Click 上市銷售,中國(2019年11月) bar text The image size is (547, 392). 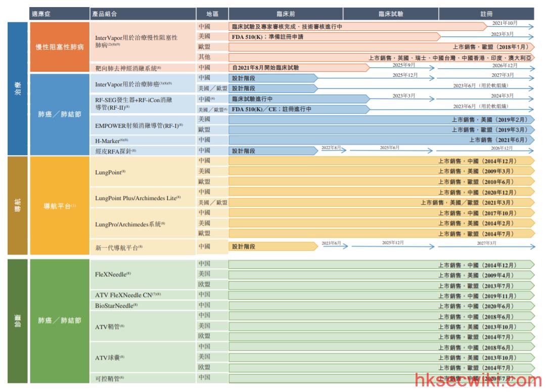pyautogui.click(x=477, y=296)
